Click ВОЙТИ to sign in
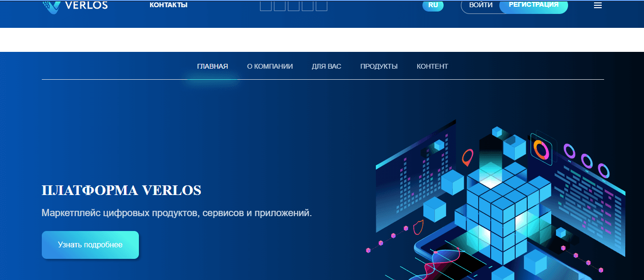This screenshot has height=280, width=644. point(481,5)
